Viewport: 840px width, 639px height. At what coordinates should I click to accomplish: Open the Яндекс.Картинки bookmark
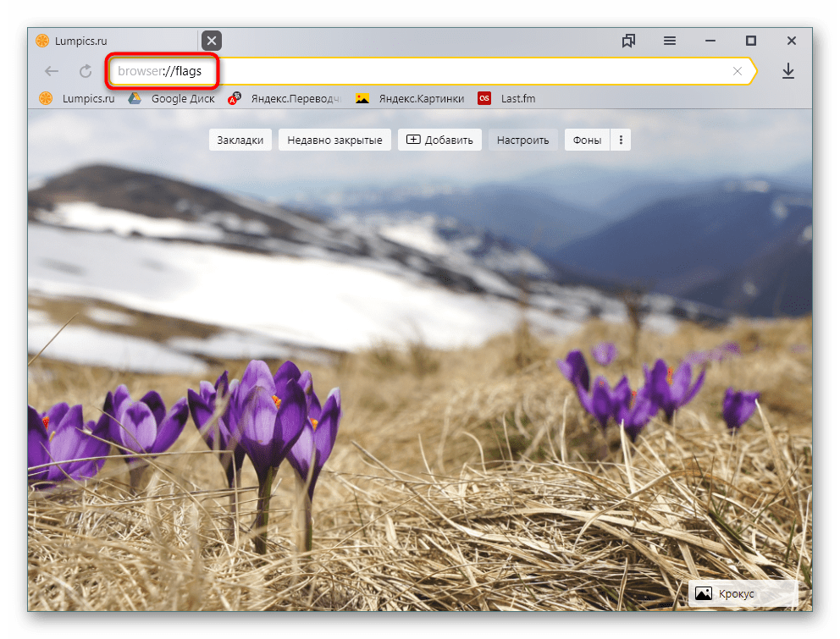click(411, 98)
